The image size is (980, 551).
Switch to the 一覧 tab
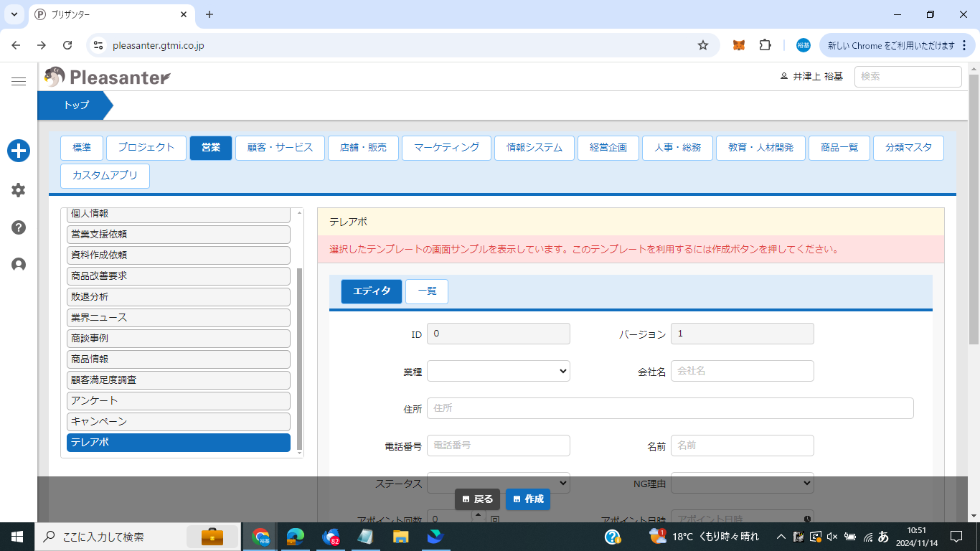pos(426,291)
